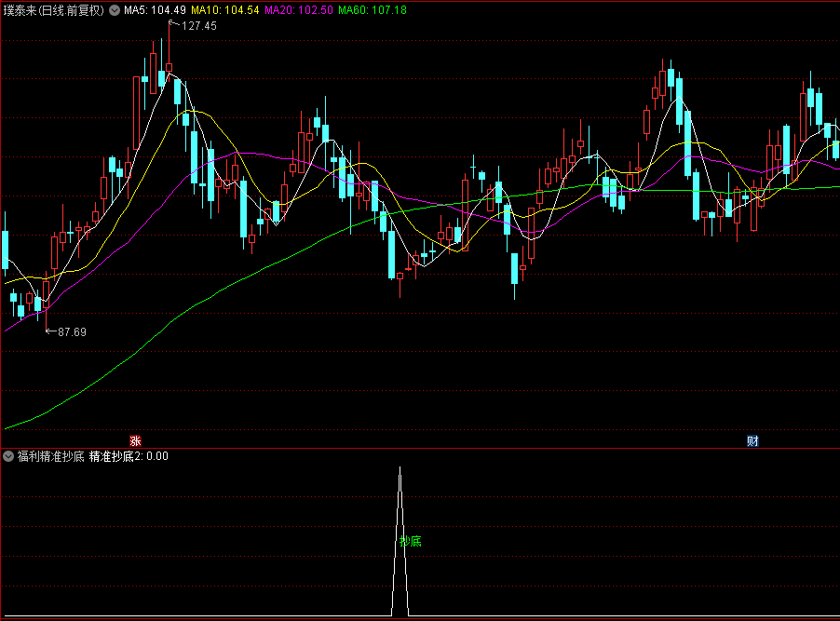Screen dimensions: 840x621
Task: Click the MA5: 104.49 label
Action: [x=155, y=10]
